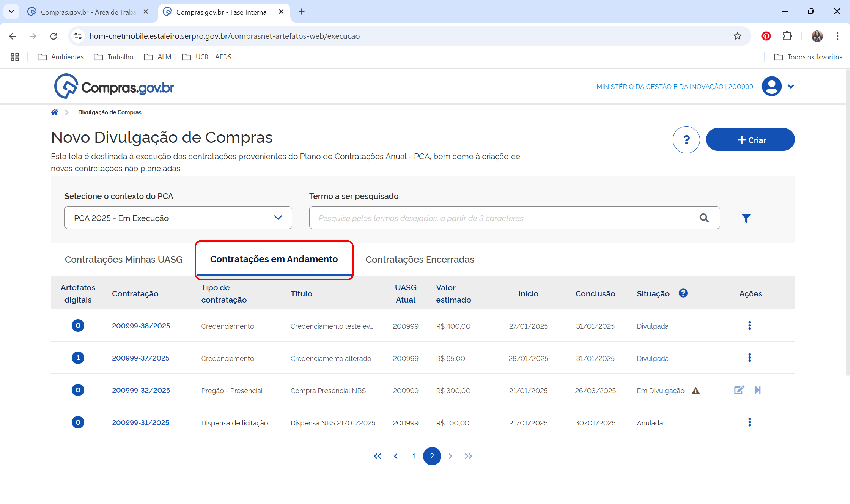The width and height of the screenshot is (850, 504).
Task: Click the Criar button
Action: (750, 140)
